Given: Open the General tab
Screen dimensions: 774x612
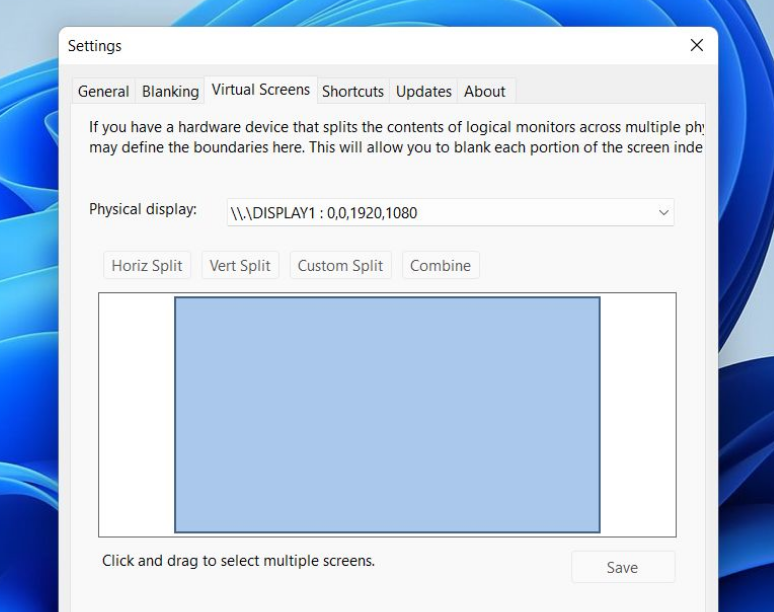Looking at the screenshot, I should 103,91.
